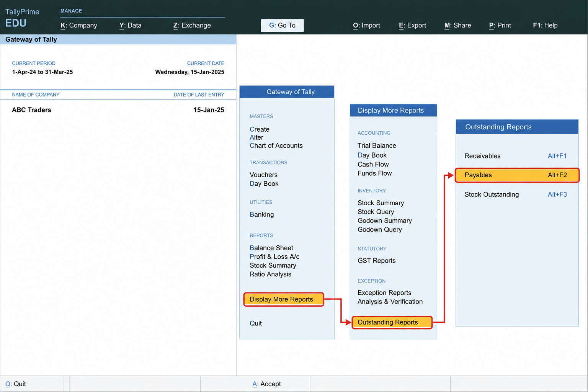
Task: Select the highlighted Payables option
Action: point(517,175)
